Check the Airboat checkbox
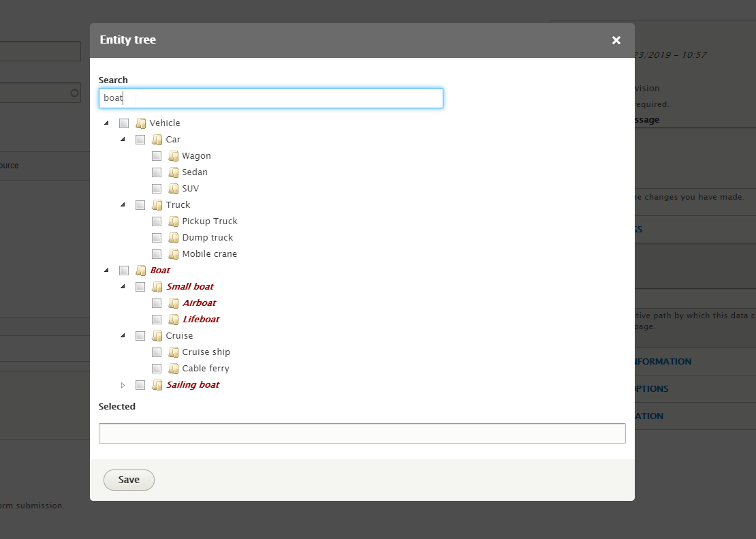 coord(157,303)
